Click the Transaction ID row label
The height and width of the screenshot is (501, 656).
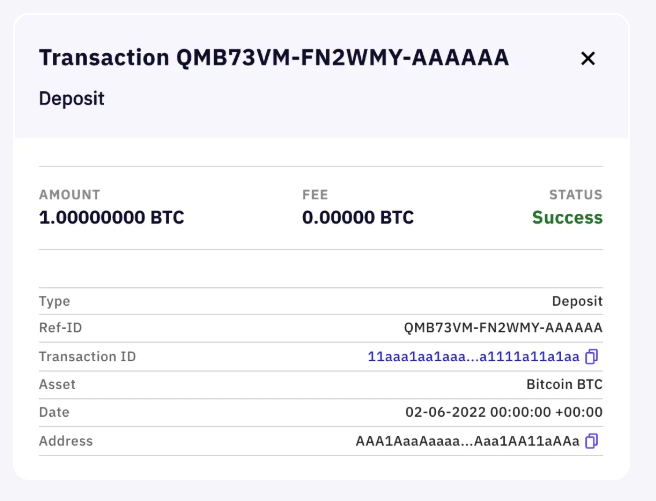tap(87, 357)
